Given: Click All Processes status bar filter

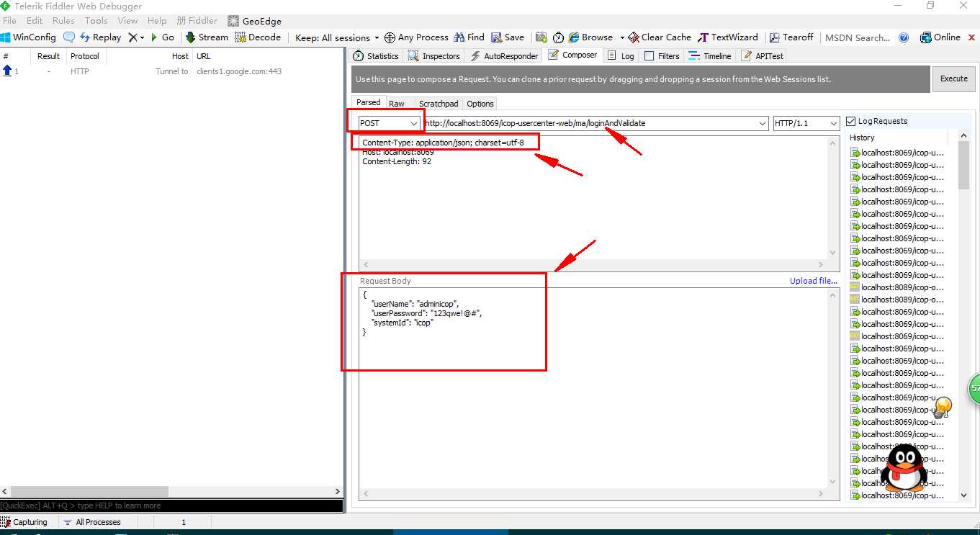Looking at the screenshot, I should click(92, 522).
